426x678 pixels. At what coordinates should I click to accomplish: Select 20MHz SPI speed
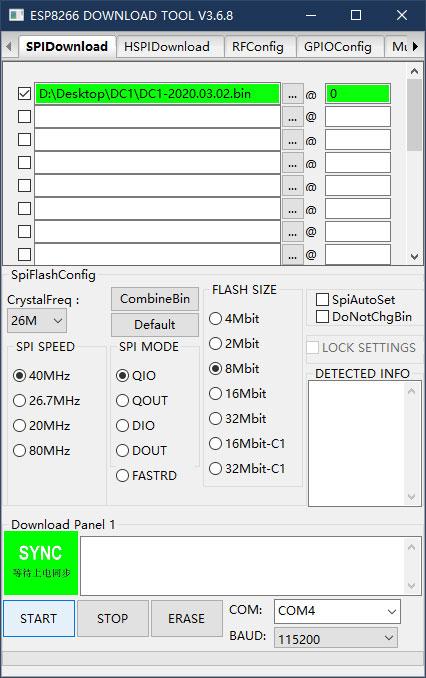[x=19, y=425]
